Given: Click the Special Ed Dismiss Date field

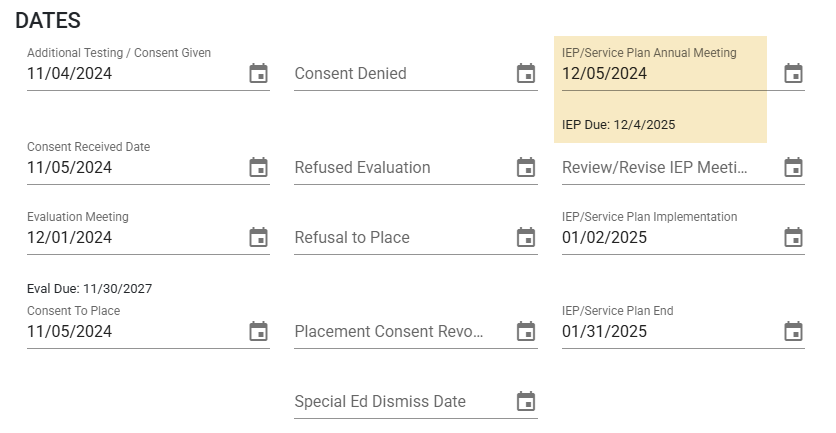Looking at the screenshot, I should [x=403, y=402].
